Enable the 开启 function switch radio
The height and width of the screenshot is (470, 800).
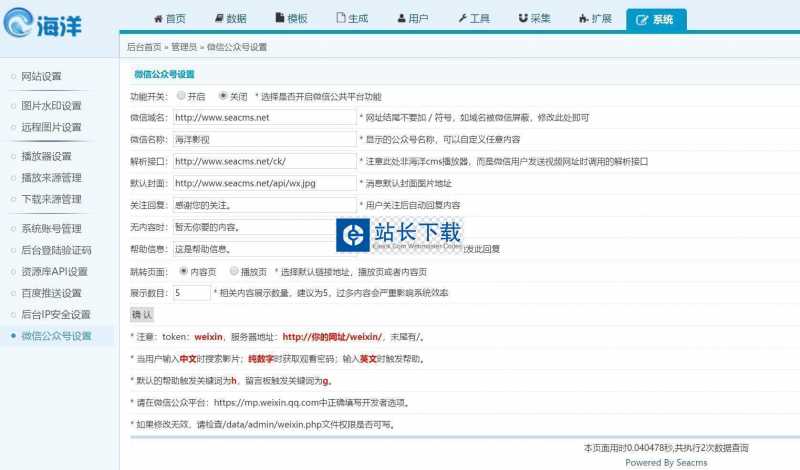click(x=181, y=96)
